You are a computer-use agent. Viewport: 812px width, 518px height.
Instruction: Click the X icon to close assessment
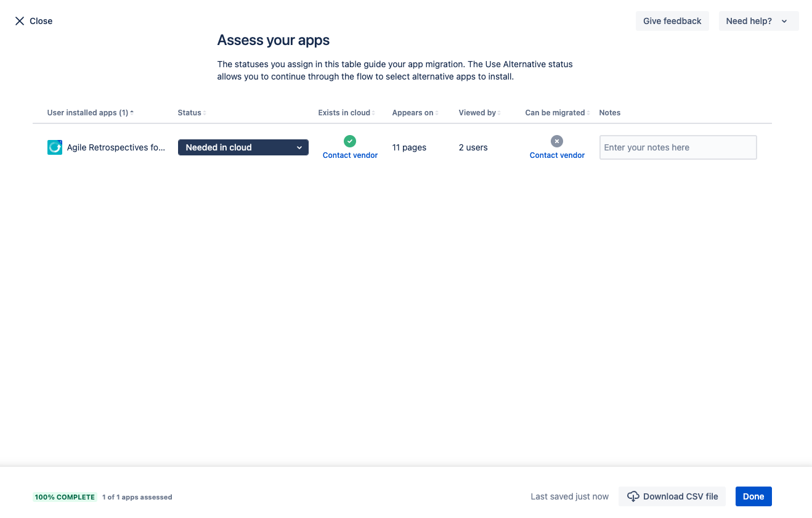[x=20, y=21]
